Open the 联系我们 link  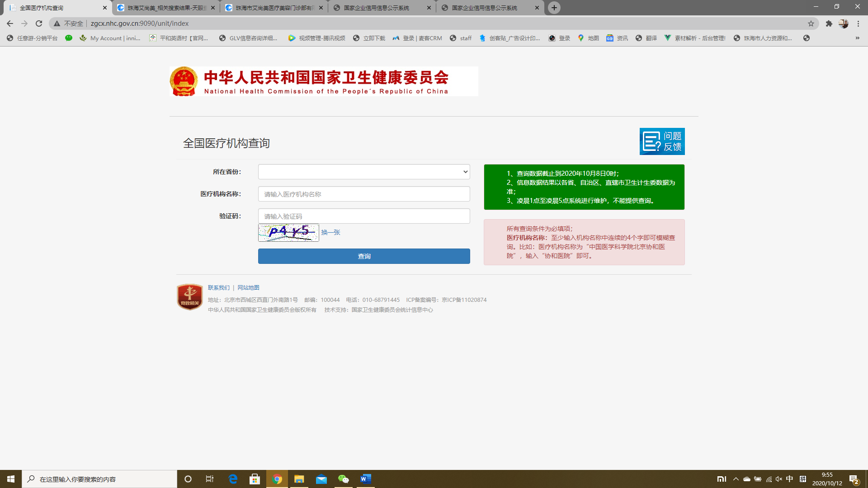219,288
